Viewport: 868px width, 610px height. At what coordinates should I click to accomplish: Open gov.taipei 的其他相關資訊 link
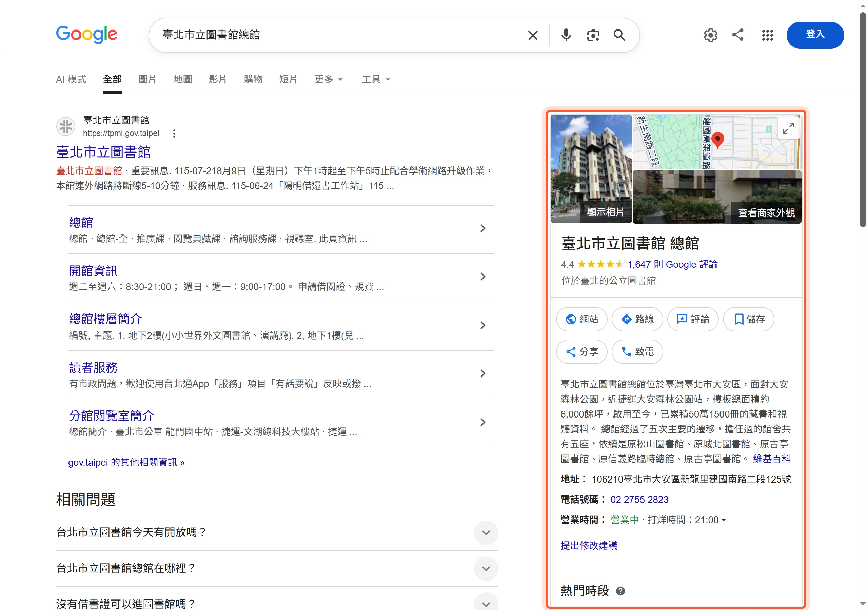[x=126, y=462]
